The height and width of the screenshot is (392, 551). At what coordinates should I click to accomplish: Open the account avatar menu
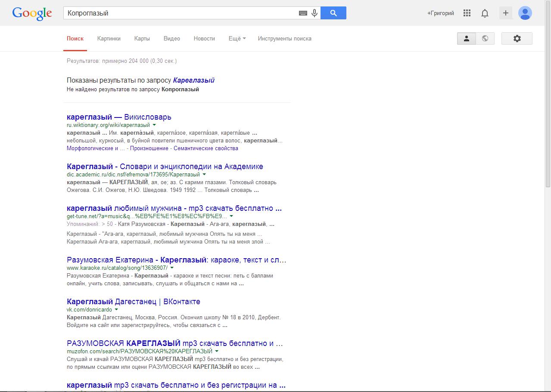pos(525,13)
